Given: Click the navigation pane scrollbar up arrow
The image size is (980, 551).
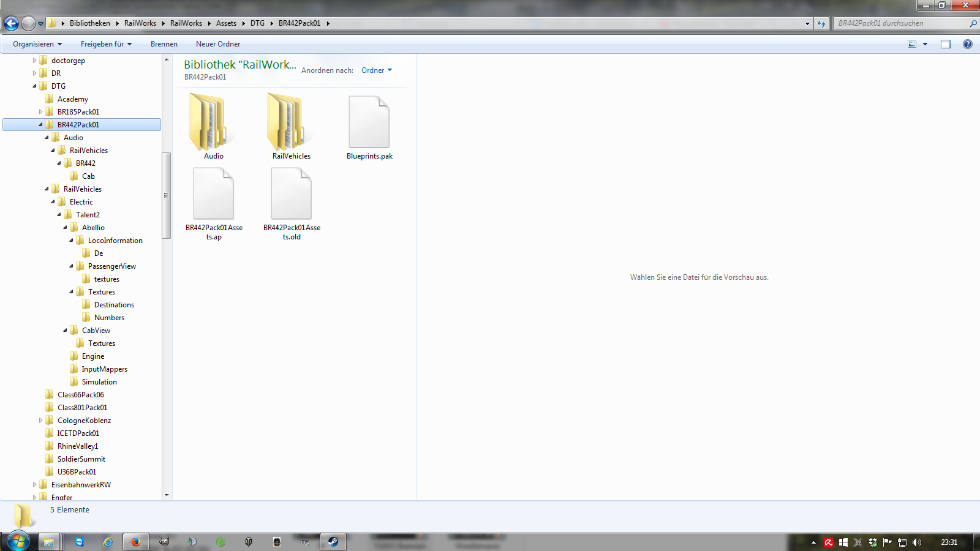Looking at the screenshot, I should point(167,59).
